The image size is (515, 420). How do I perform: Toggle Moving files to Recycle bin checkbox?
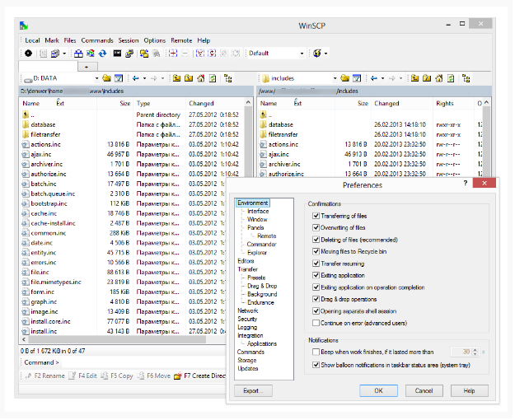tap(316, 251)
